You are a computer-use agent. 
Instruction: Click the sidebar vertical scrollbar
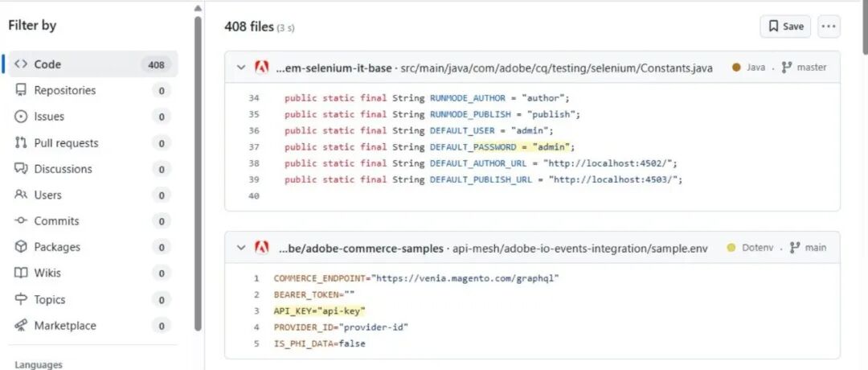(199, 173)
